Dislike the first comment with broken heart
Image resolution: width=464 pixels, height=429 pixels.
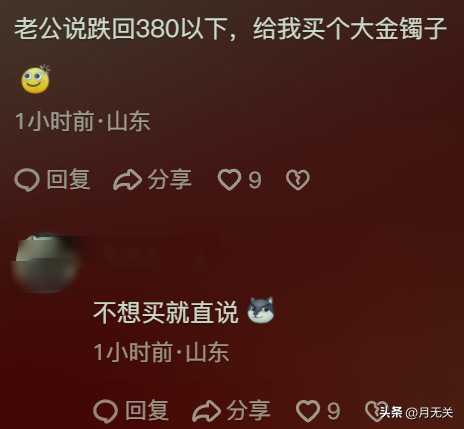[x=298, y=180]
